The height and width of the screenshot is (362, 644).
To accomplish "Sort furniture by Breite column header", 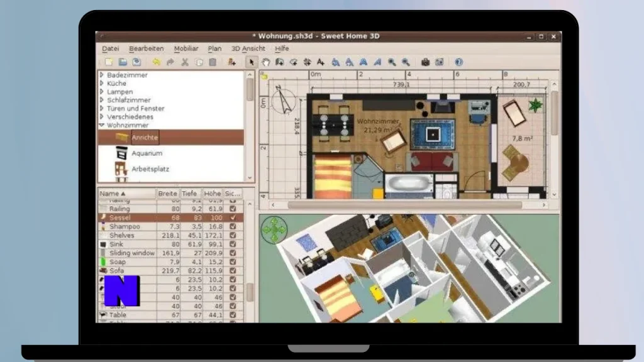I will click(x=167, y=194).
